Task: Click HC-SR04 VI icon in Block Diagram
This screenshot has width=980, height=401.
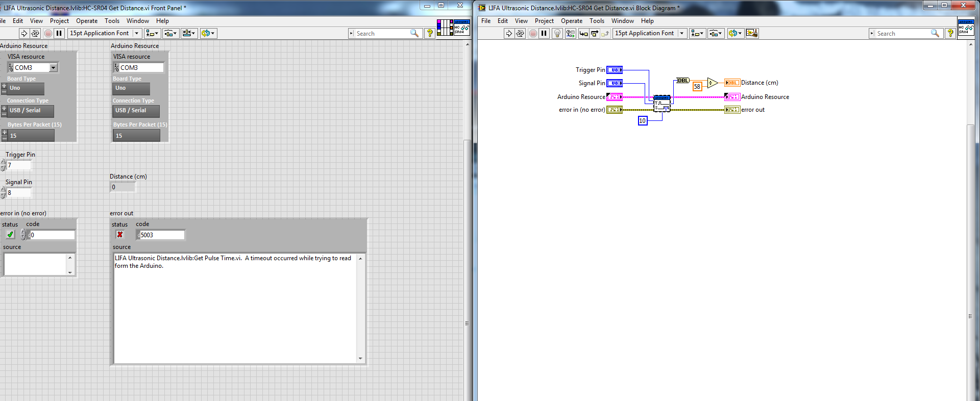Action: point(966,27)
